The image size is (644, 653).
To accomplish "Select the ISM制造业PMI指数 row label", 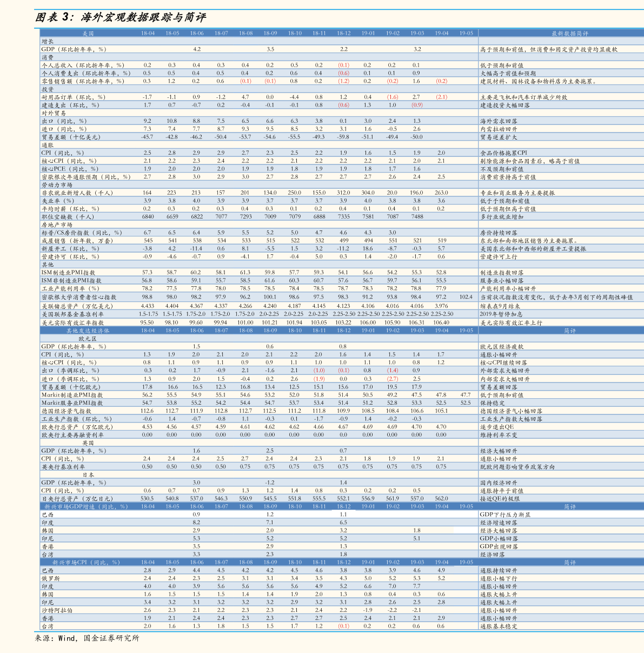I will [68, 273].
